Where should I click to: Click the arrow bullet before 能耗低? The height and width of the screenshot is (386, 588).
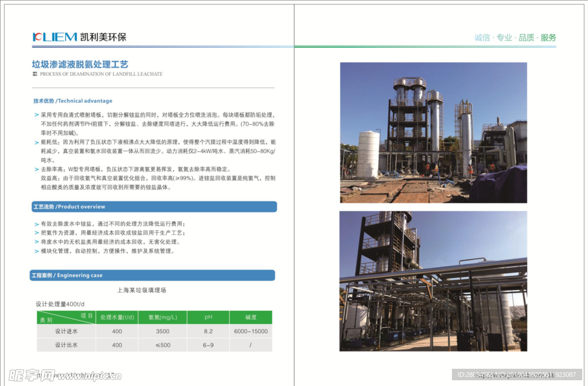point(37,142)
